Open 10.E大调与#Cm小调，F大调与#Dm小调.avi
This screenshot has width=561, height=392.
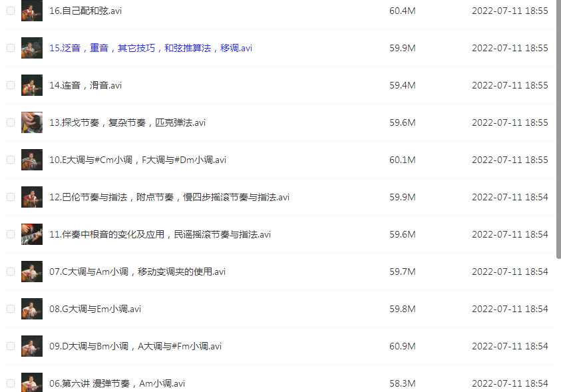pos(138,160)
